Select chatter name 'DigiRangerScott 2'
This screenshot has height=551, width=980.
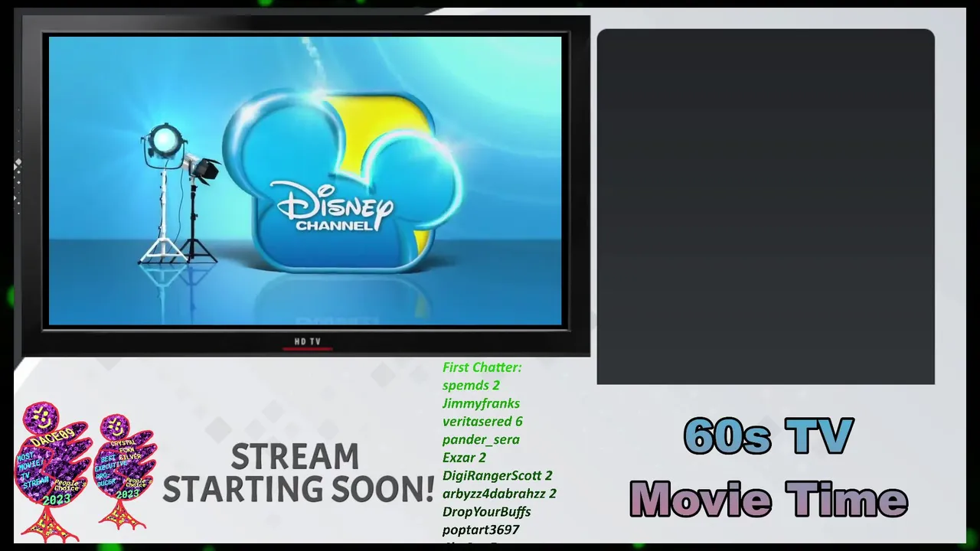[497, 475]
